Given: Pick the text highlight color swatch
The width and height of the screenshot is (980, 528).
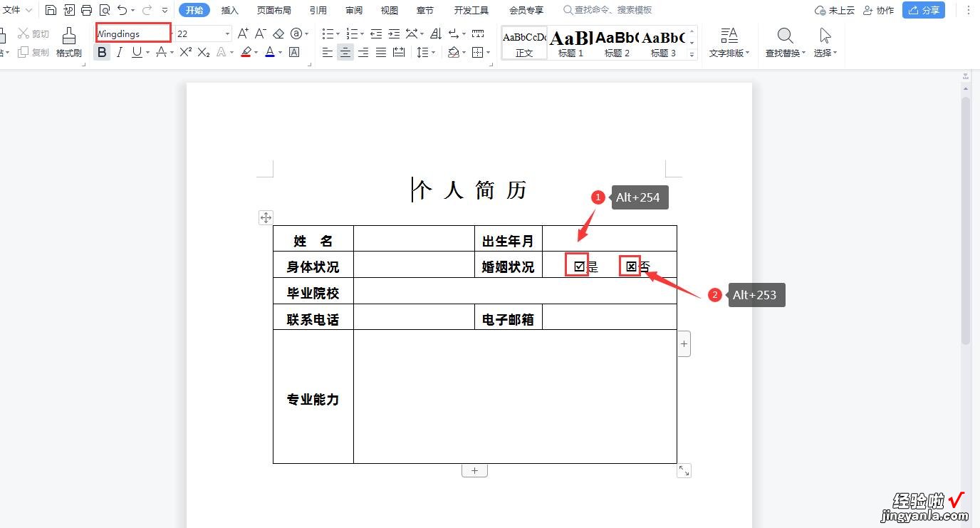Looking at the screenshot, I should click(x=246, y=52).
